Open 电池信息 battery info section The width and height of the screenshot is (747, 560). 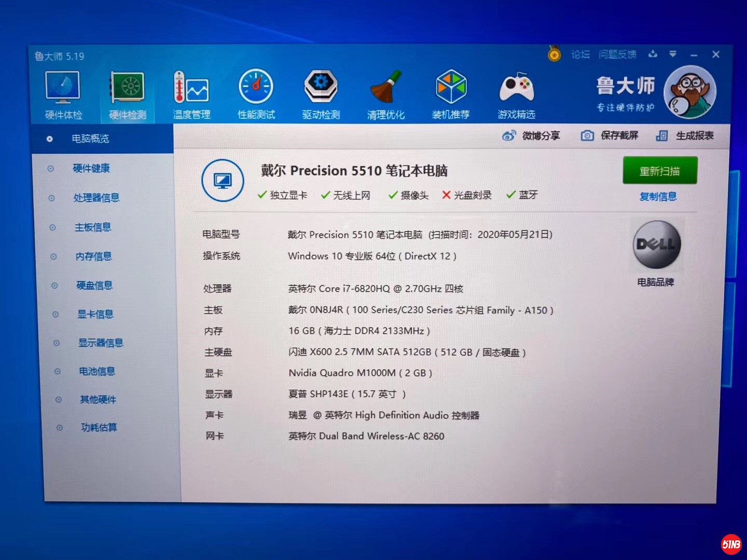97,371
